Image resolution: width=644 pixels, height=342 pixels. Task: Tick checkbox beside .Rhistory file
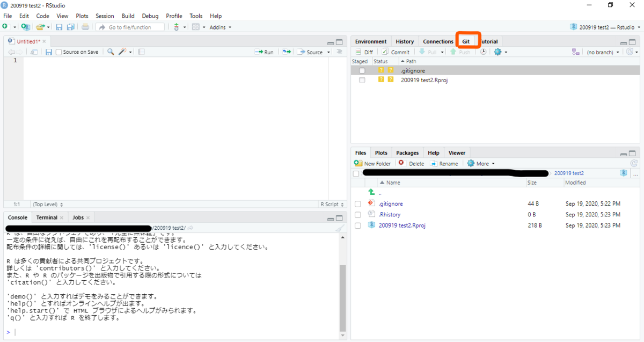358,215
